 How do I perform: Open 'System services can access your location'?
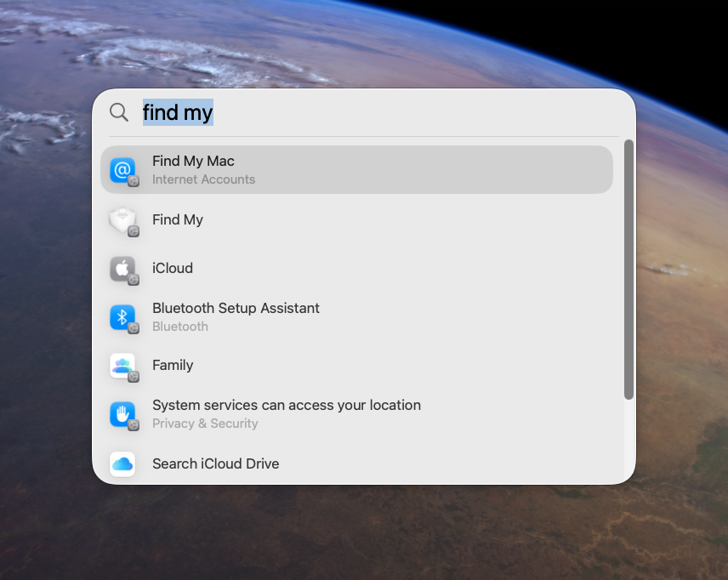pyautogui.click(x=356, y=414)
